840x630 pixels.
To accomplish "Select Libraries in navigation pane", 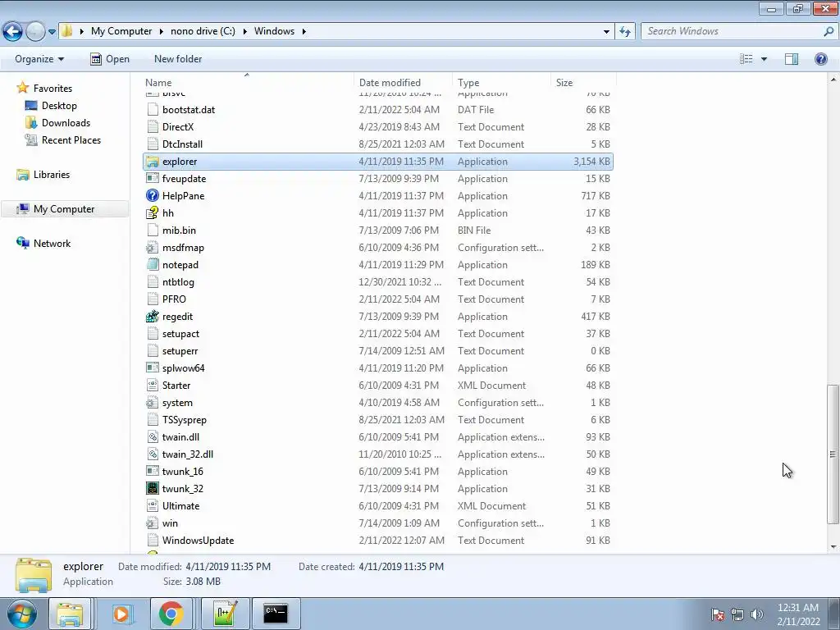I will point(52,175).
